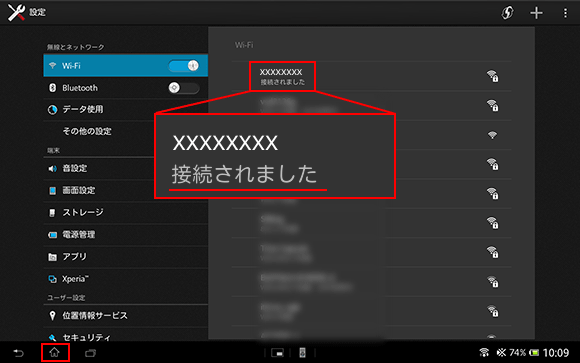This screenshot has width=580, height=363.
Task: Tap the WPS push button icon
Action: [507, 13]
